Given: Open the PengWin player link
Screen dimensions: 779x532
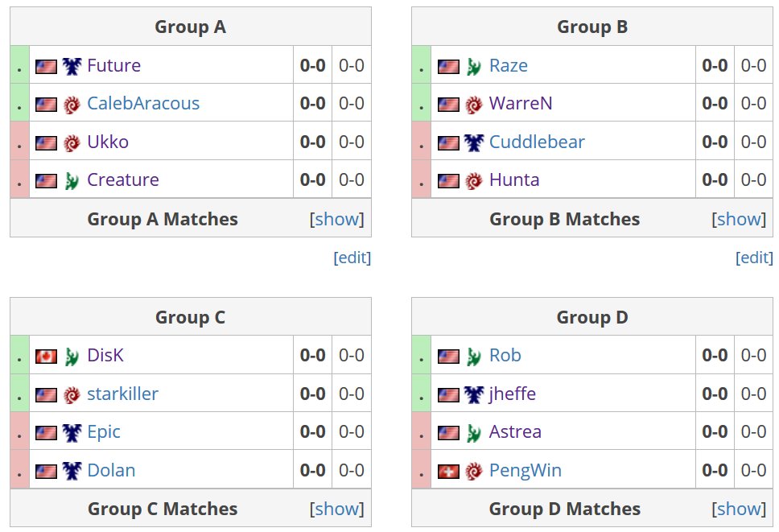Looking at the screenshot, I should [526, 470].
